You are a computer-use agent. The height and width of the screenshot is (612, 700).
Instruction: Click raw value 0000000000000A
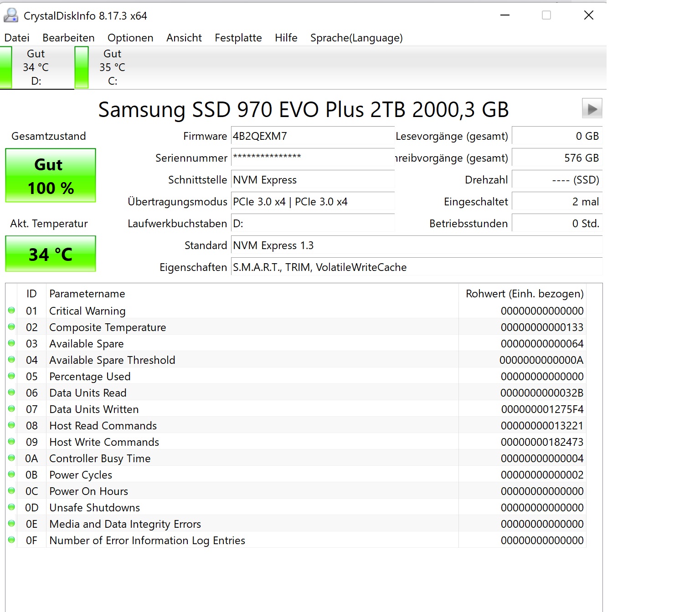[x=541, y=360]
